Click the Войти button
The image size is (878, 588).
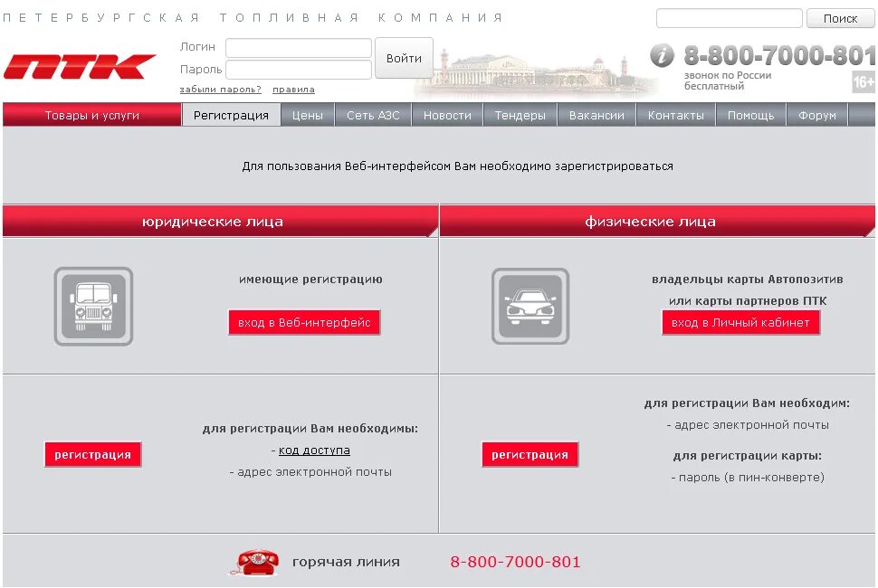click(404, 57)
